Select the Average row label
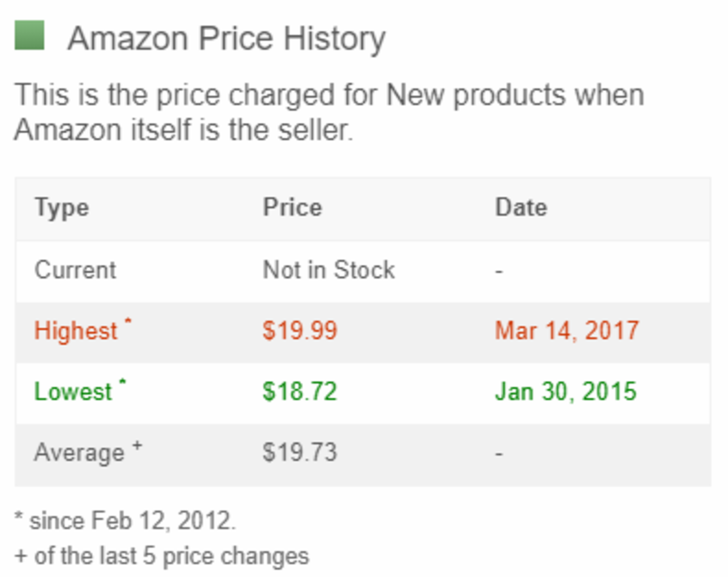728x577 pixels. pos(79,453)
